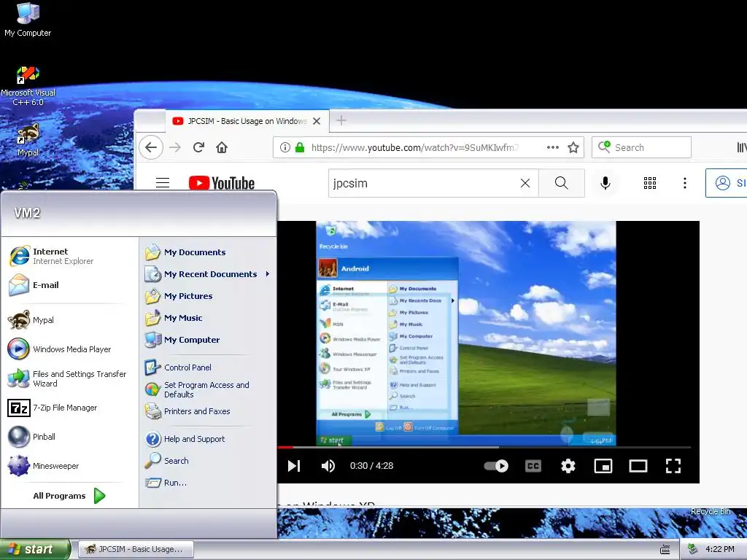
Task: Open My Pictures folder
Action: pyautogui.click(x=179, y=296)
